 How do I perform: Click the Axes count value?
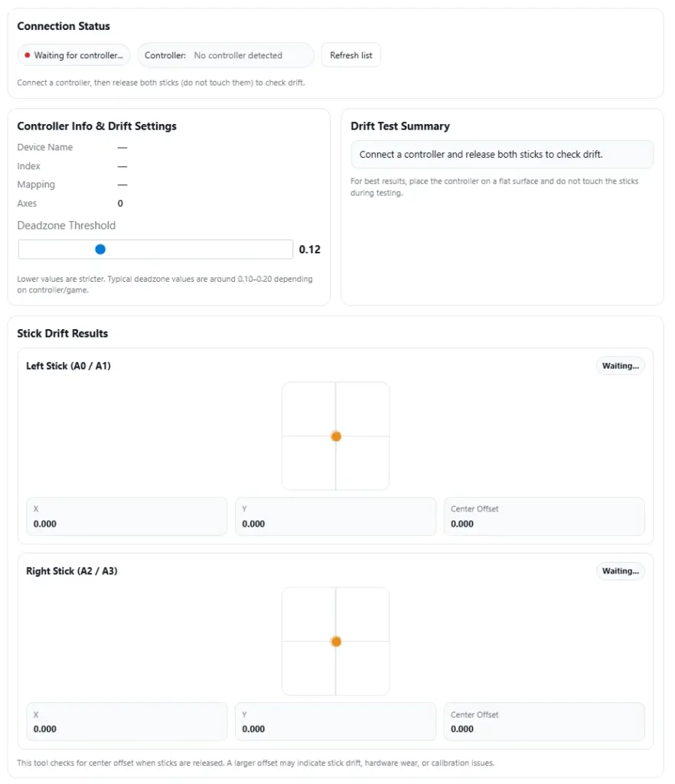(x=120, y=204)
